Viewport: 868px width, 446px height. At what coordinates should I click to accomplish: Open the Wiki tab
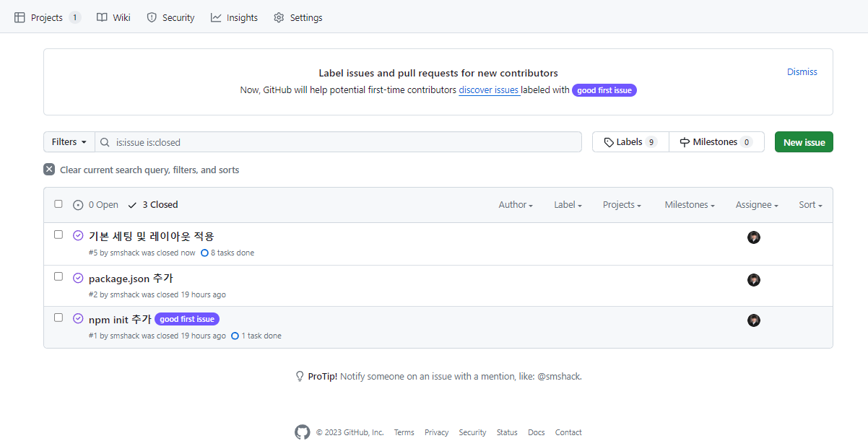[x=113, y=17]
